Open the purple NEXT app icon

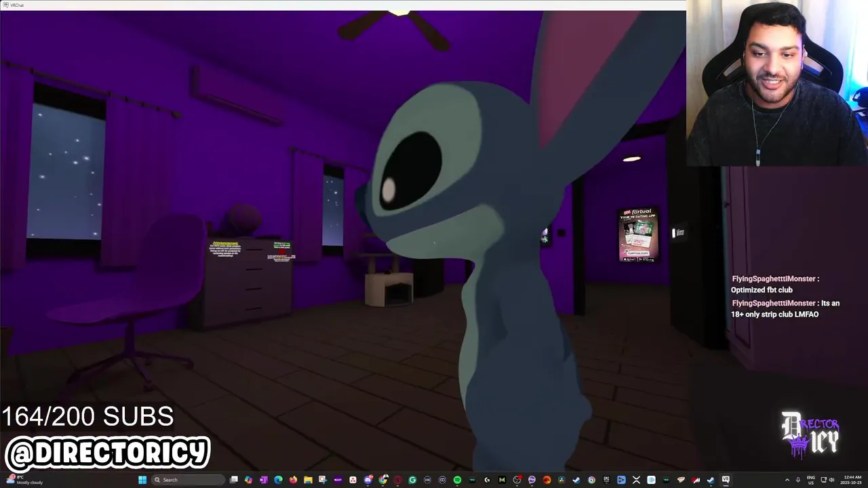[x=338, y=480]
